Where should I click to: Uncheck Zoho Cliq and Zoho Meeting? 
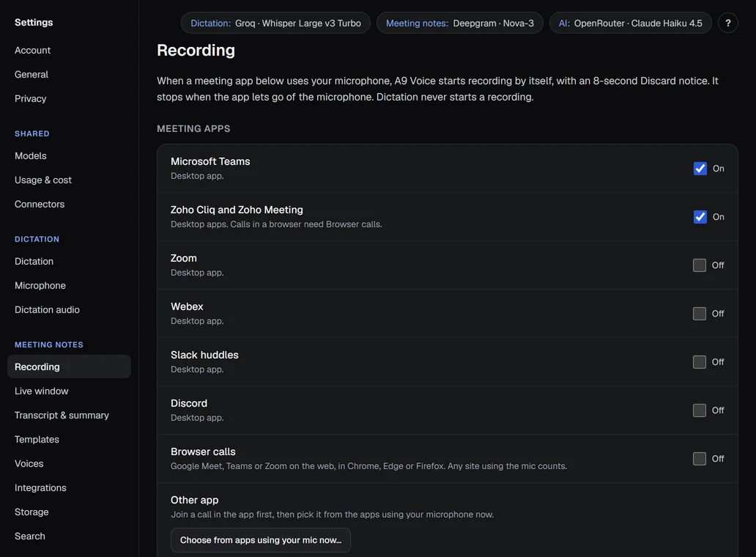(x=700, y=216)
